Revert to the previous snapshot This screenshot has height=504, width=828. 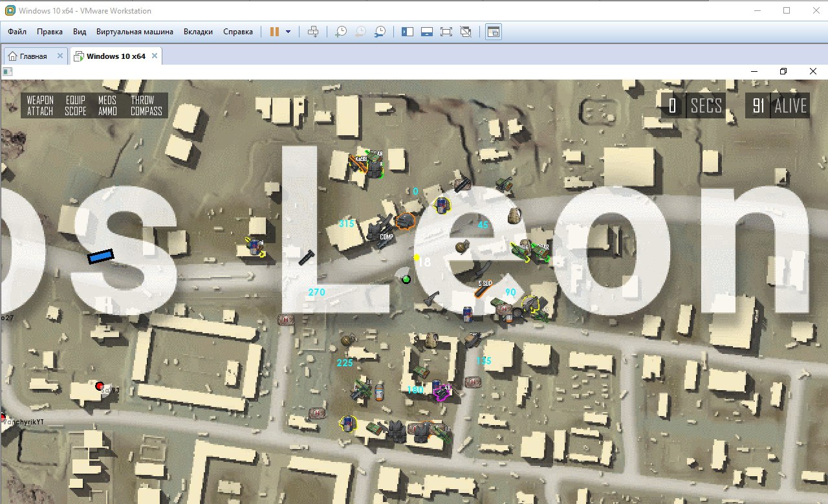360,31
